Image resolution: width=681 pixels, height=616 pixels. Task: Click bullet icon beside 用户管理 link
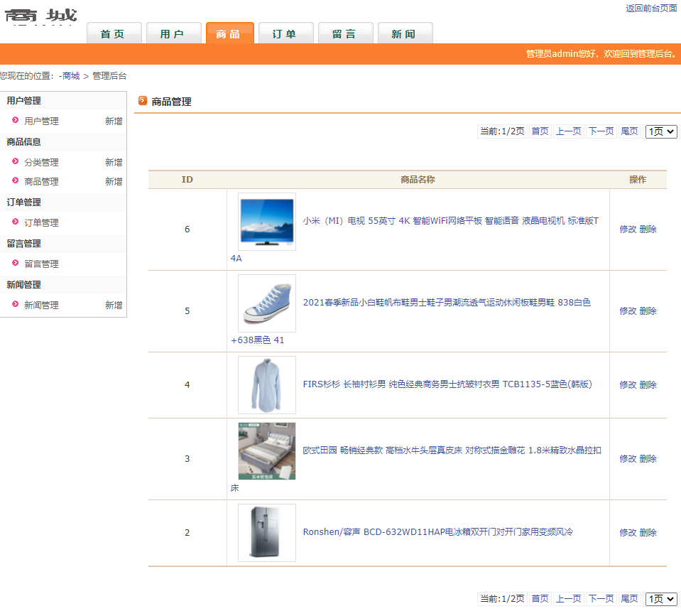click(x=15, y=120)
